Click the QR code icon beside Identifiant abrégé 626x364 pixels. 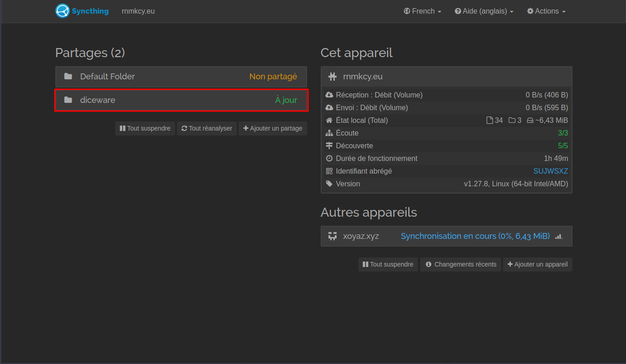click(x=329, y=171)
